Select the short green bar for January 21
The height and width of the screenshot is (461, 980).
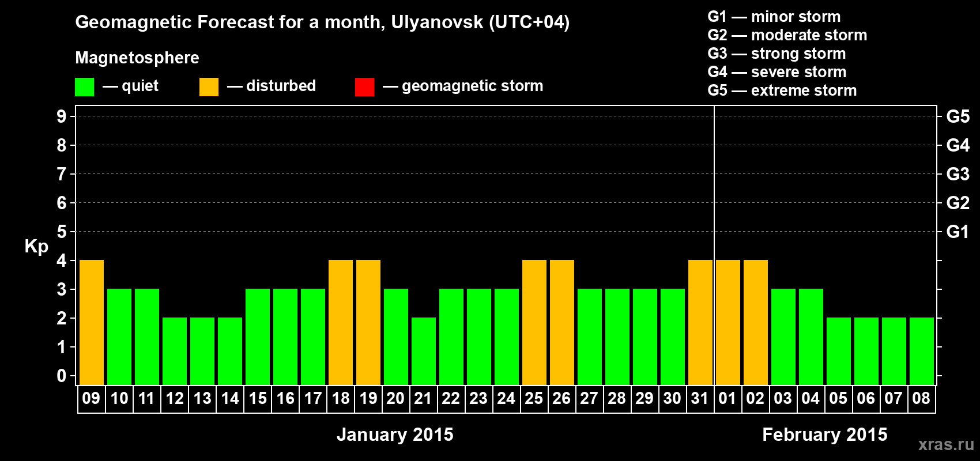coord(424,351)
